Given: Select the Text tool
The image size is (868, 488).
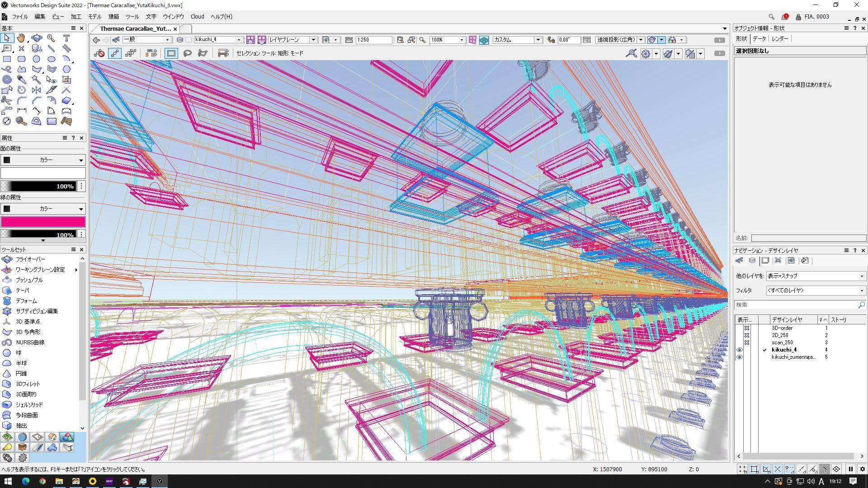Looking at the screenshot, I should tap(66, 38).
